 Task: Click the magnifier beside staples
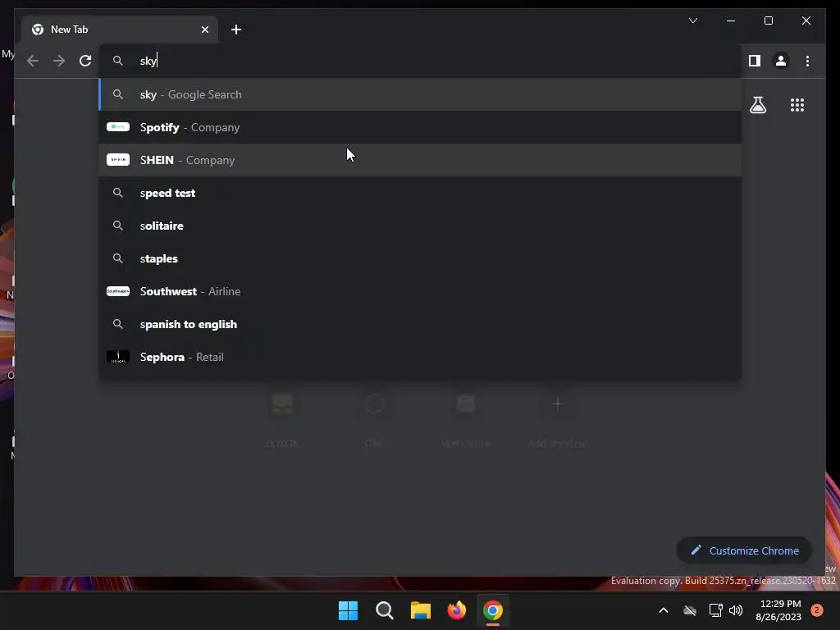118,258
